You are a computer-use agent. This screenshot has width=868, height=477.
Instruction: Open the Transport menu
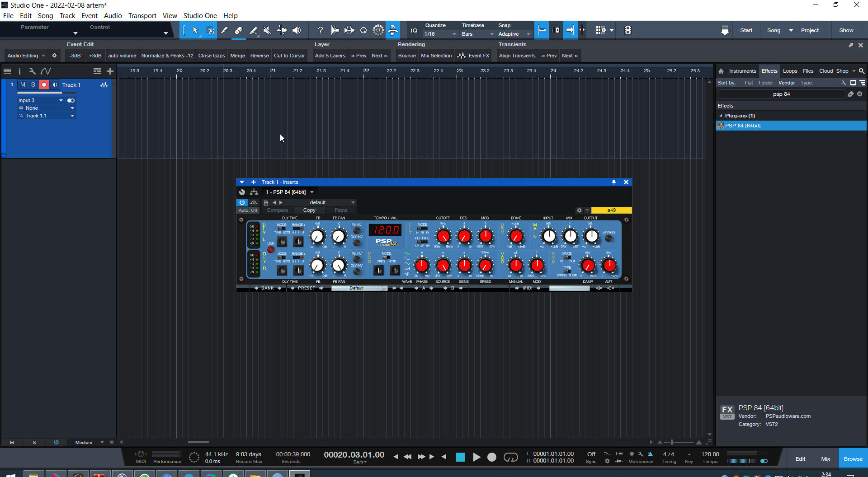tap(142, 15)
